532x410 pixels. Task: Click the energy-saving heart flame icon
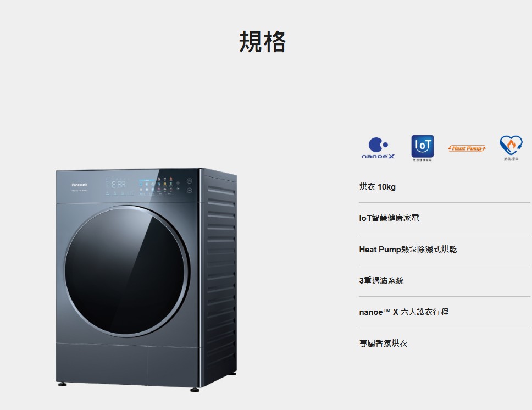(511, 148)
